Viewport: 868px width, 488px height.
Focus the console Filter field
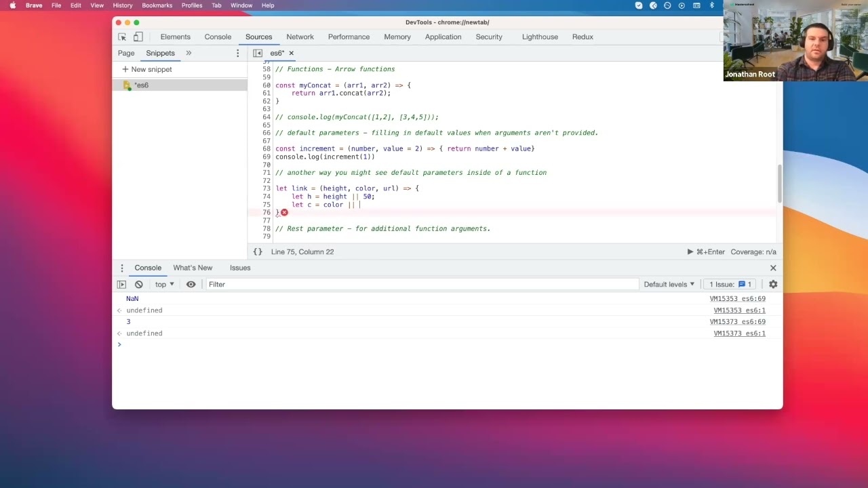[x=422, y=285]
